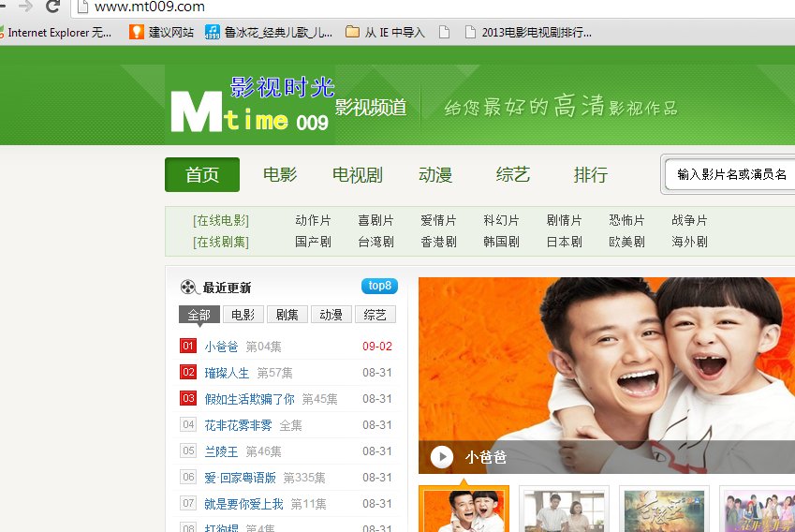Open the 爱情片 category

pyautogui.click(x=438, y=221)
